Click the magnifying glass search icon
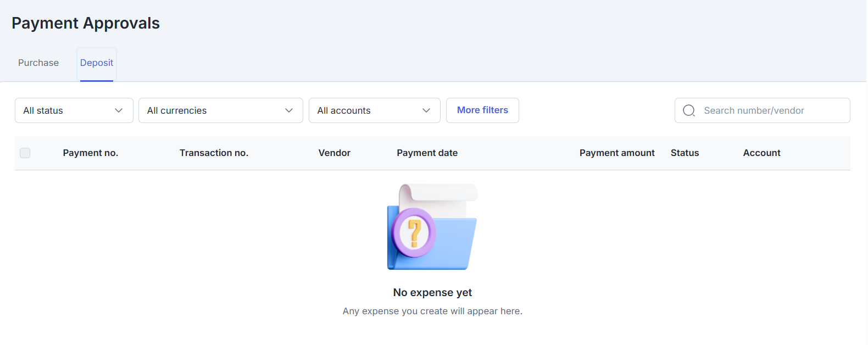Image resolution: width=868 pixels, height=345 pixels. [x=689, y=110]
